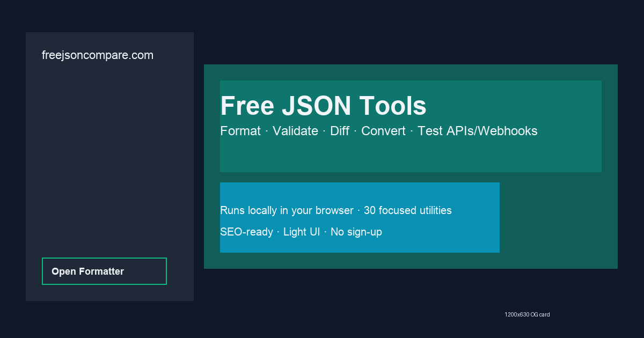
Task: Click the Light UI feature text
Action: 301,232
